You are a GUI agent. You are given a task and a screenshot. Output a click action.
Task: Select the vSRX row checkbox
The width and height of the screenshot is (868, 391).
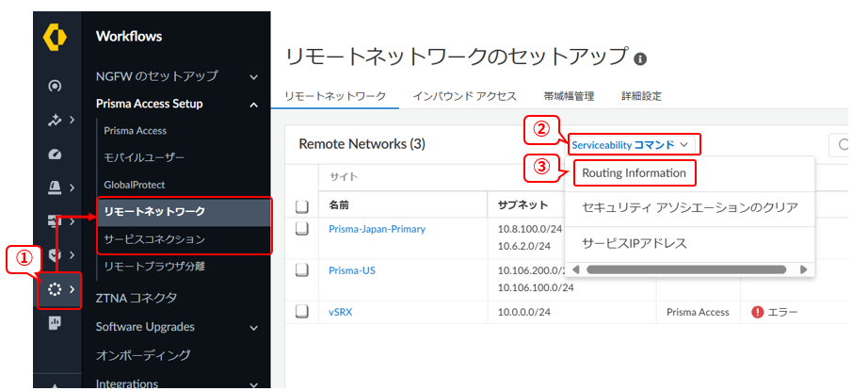click(x=302, y=311)
